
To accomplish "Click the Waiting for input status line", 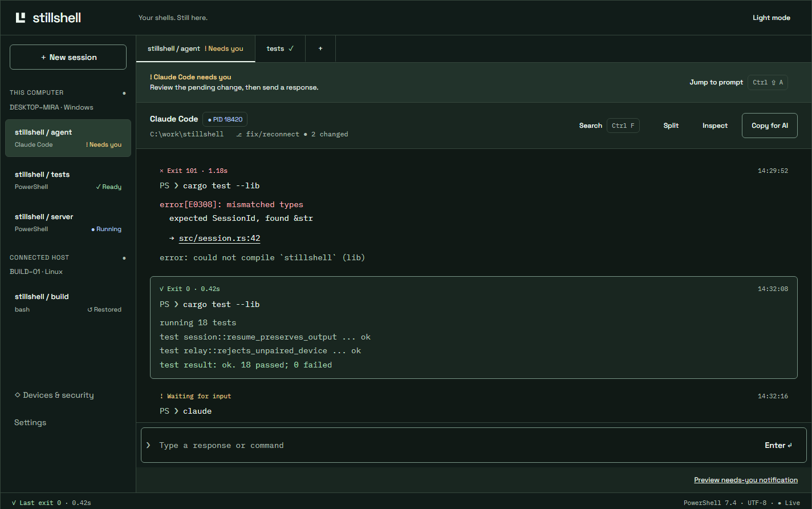I will pos(196,396).
